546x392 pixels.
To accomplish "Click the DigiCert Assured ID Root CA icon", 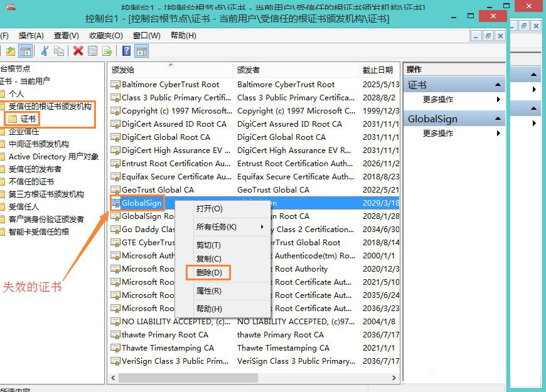I will tap(115, 124).
